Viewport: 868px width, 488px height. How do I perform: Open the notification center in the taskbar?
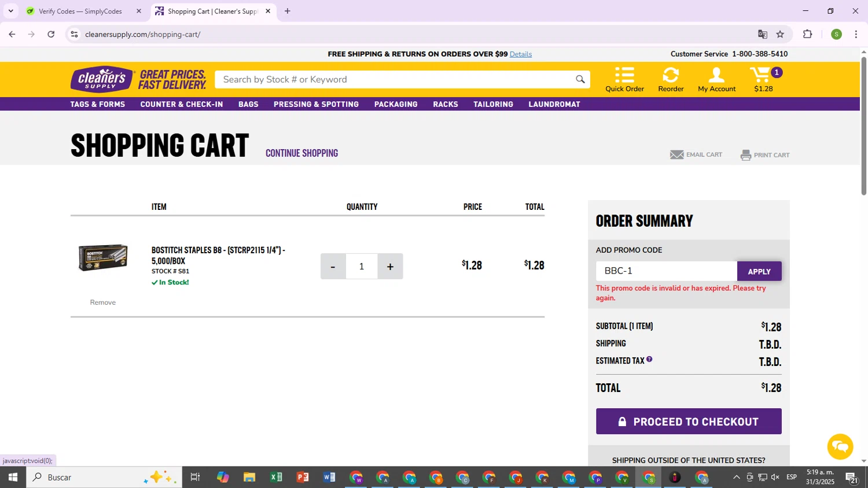[852, 477]
